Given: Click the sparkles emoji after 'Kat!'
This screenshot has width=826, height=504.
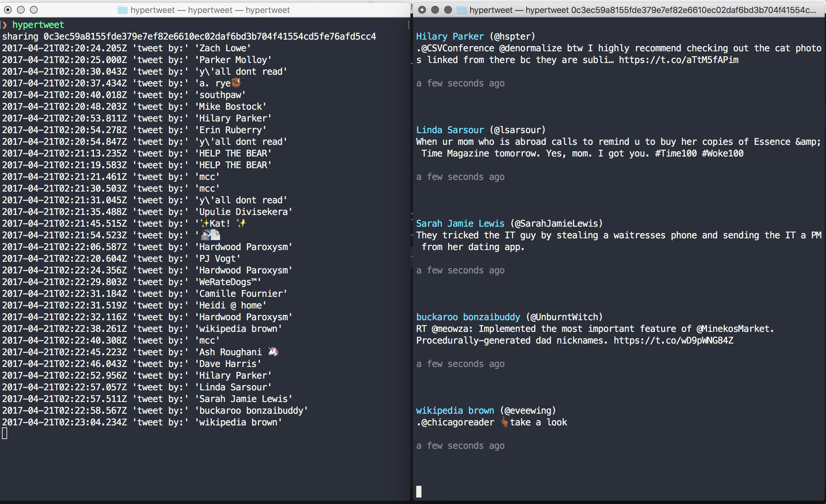Looking at the screenshot, I should coord(241,223).
